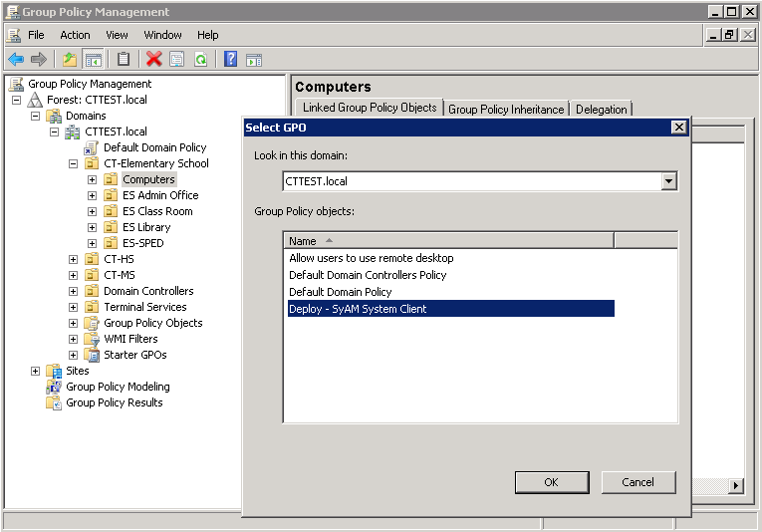Collapse the CT-Elementary School tree node
The height and width of the screenshot is (532, 762).
[x=74, y=163]
